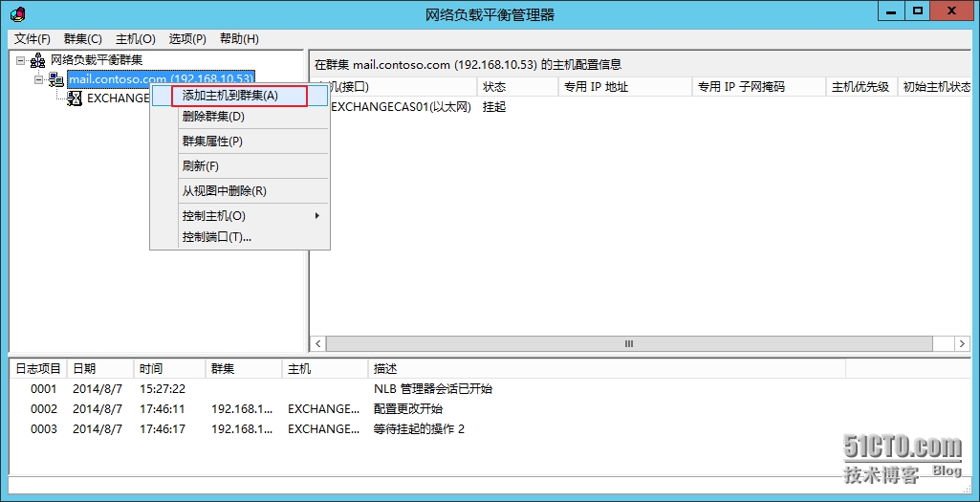Open the 帮助(H) menu
Viewport: 980px width, 502px height.
(239, 39)
